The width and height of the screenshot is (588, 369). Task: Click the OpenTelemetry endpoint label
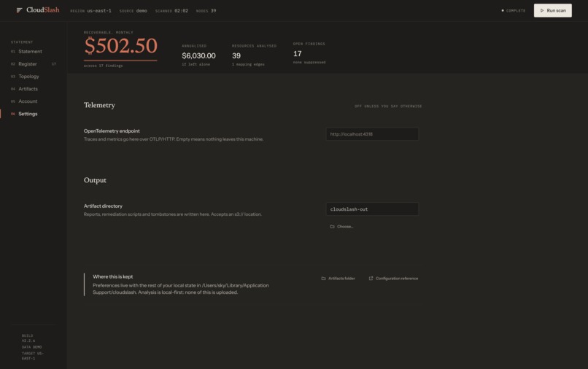(x=112, y=131)
